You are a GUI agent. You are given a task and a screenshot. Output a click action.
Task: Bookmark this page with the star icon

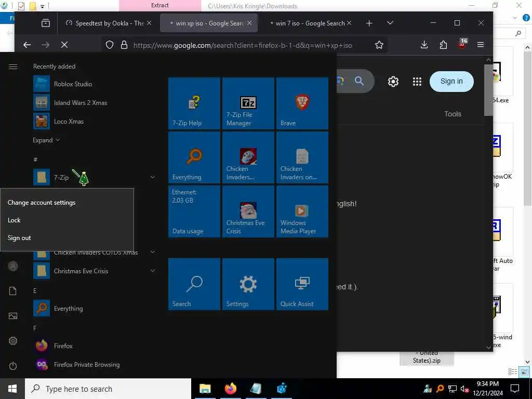pyautogui.click(x=379, y=45)
